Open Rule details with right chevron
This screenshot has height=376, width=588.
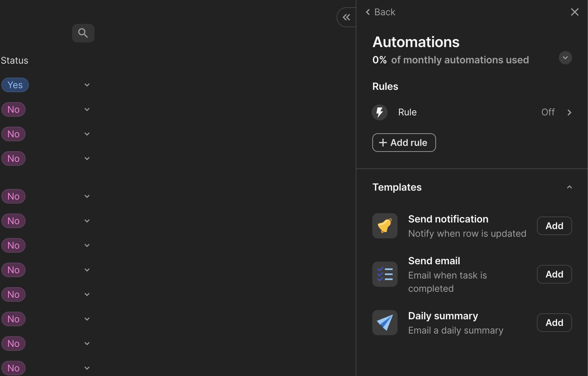tap(569, 112)
